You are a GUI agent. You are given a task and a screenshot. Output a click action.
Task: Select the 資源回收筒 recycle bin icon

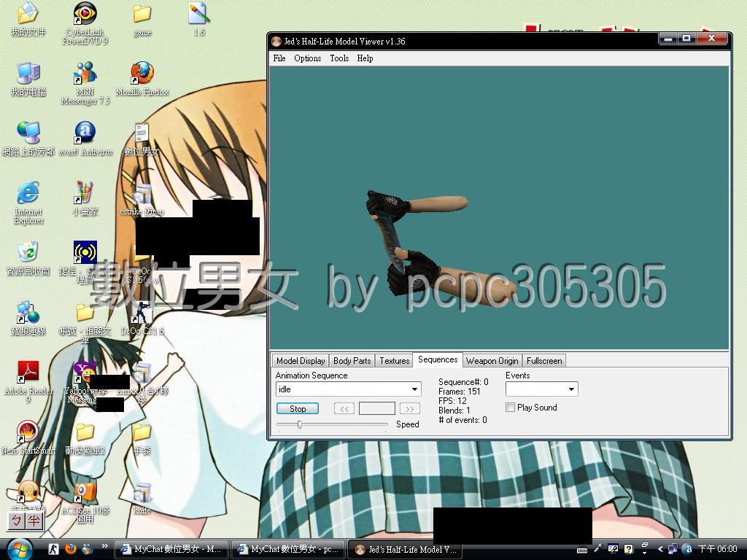(x=28, y=258)
